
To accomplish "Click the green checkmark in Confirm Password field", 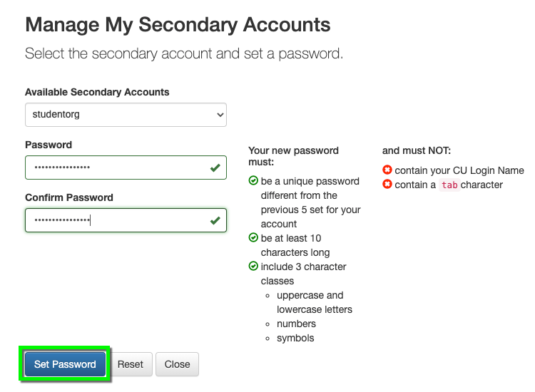I will [215, 221].
